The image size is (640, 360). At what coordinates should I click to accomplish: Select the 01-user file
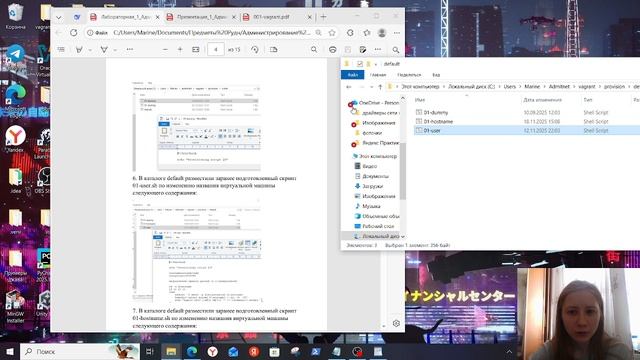click(432, 130)
